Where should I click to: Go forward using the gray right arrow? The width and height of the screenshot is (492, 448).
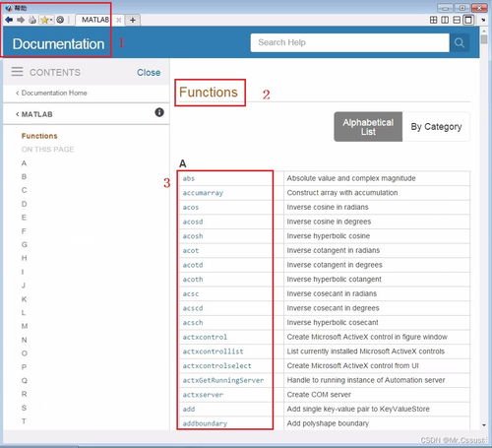pyautogui.click(x=21, y=20)
